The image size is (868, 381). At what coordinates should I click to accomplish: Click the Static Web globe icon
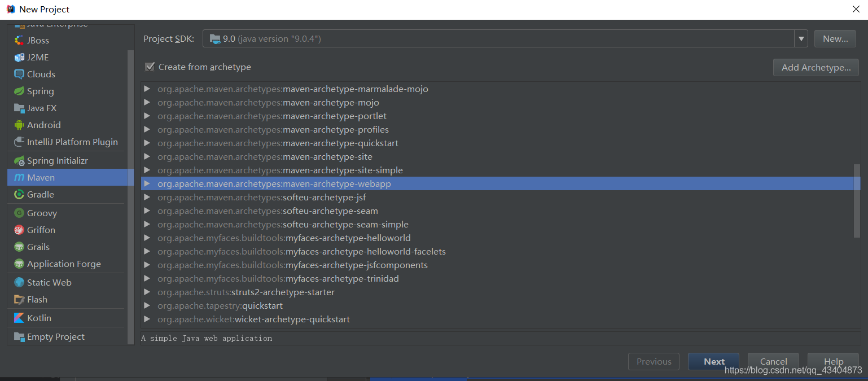(19, 282)
